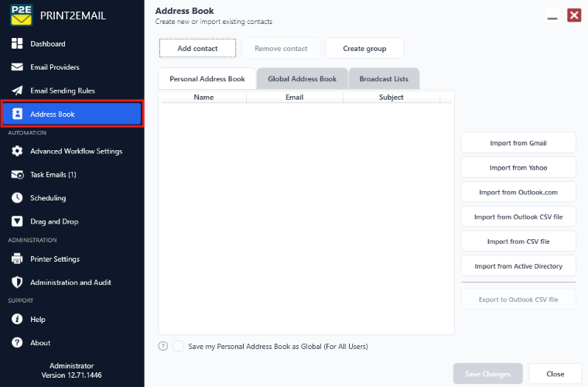Open the Broadcast Lists tab

point(384,79)
